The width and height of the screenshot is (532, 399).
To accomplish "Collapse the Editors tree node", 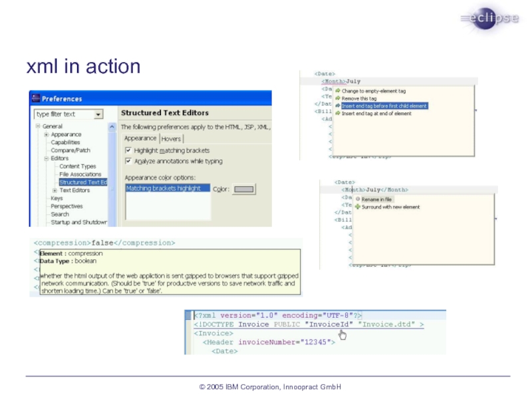I will 46,158.
